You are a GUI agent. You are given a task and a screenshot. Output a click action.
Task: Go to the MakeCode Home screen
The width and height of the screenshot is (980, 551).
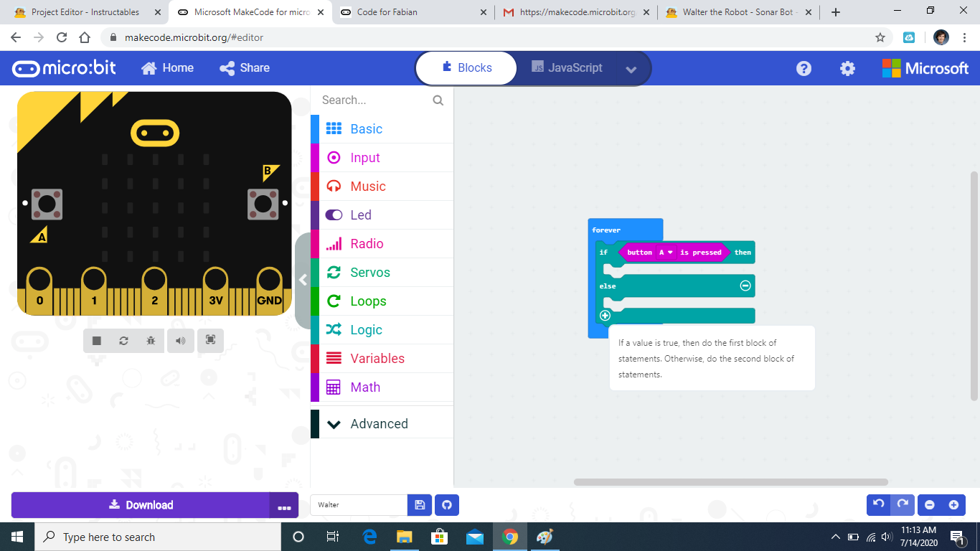[x=167, y=68]
